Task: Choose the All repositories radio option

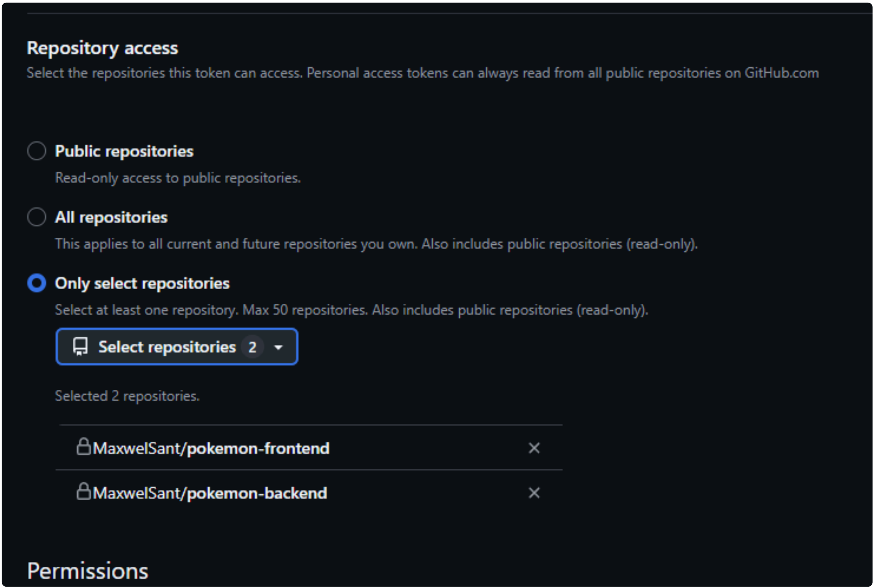Action: coord(36,217)
